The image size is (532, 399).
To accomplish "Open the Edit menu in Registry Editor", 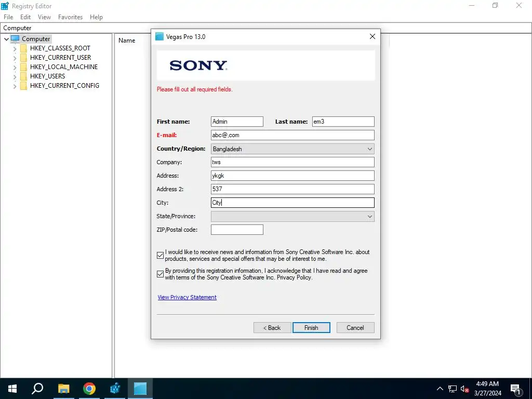I will (25, 17).
